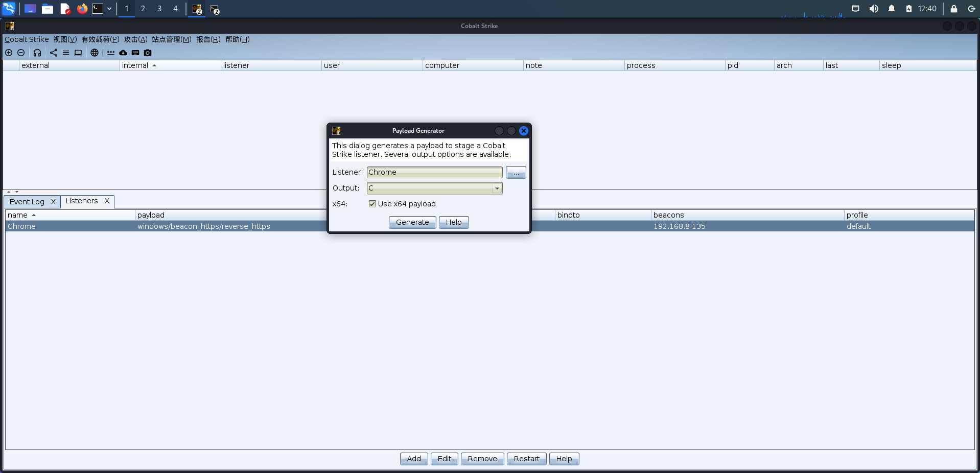Image resolution: width=980 pixels, height=473 pixels.
Task: Switch to workspace 4
Action: 175,9
